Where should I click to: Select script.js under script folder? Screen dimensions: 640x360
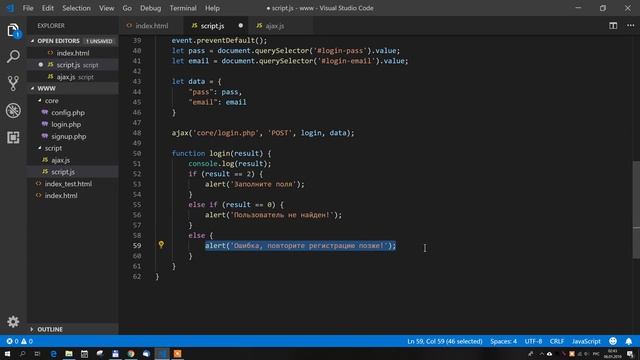coord(73,172)
